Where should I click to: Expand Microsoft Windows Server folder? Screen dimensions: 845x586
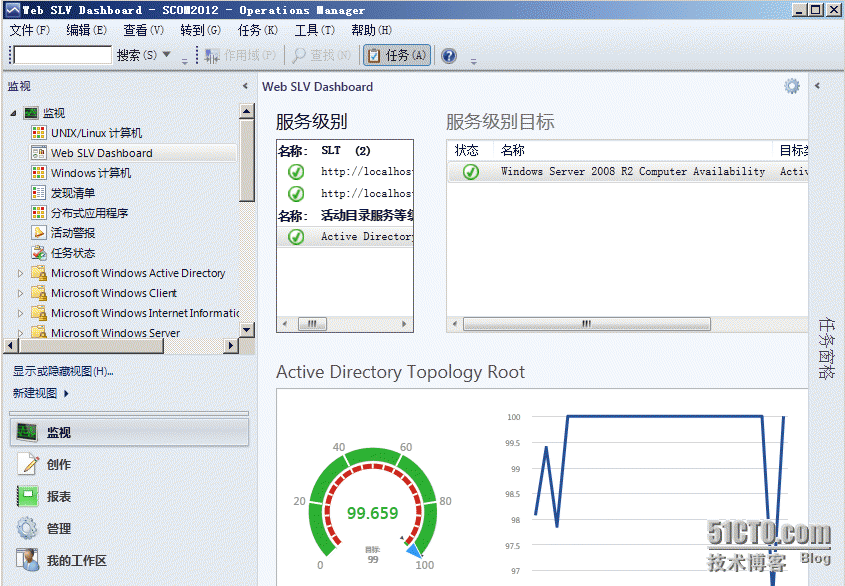click(x=20, y=333)
